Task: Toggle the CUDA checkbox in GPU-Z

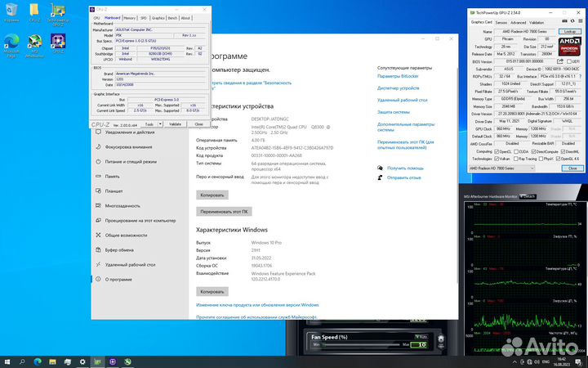Action: [516, 152]
